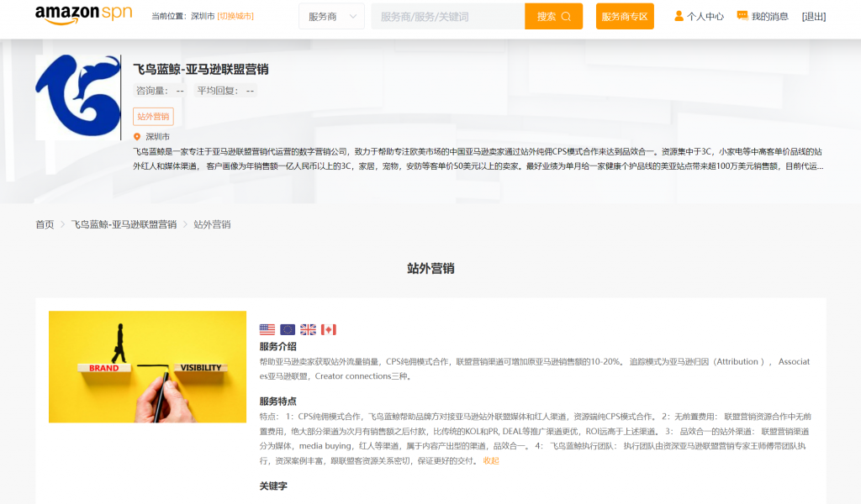
Task: Click the 当前位置 label
Action: coord(170,17)
